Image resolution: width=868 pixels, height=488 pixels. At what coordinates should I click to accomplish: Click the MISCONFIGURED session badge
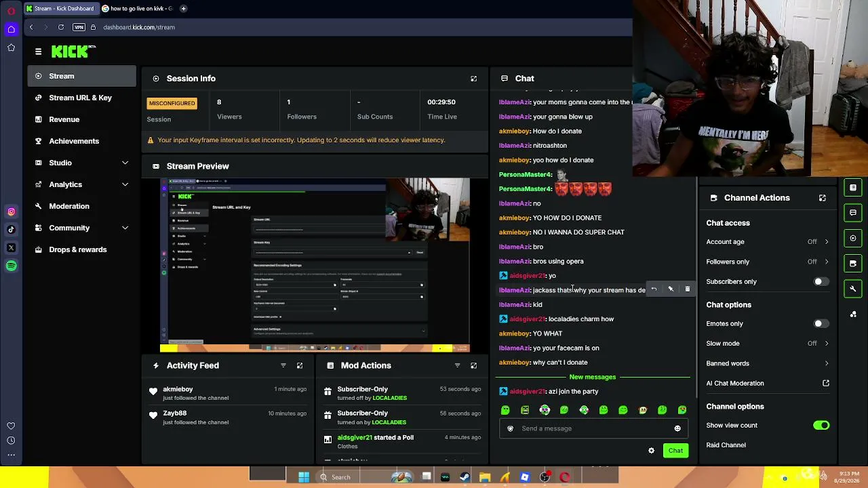172,103
